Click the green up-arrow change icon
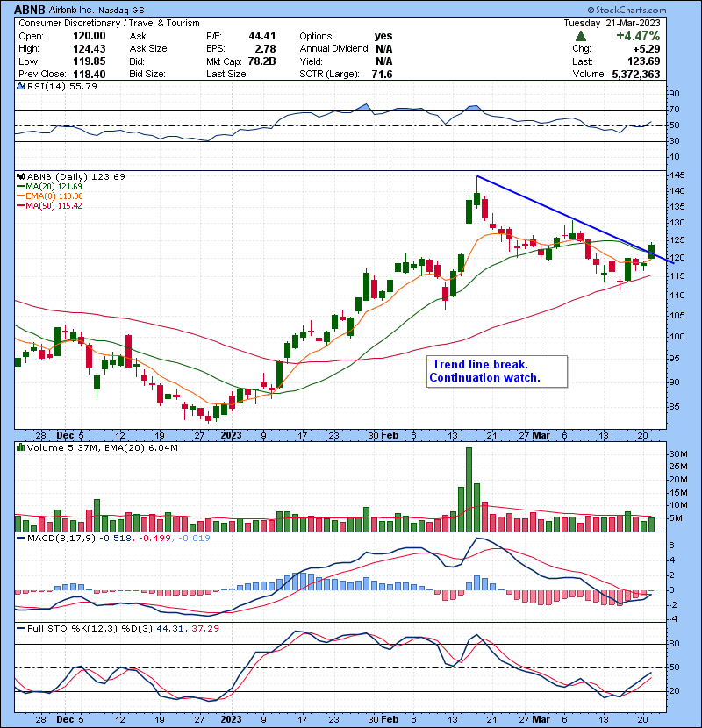 tap(580, 36)
